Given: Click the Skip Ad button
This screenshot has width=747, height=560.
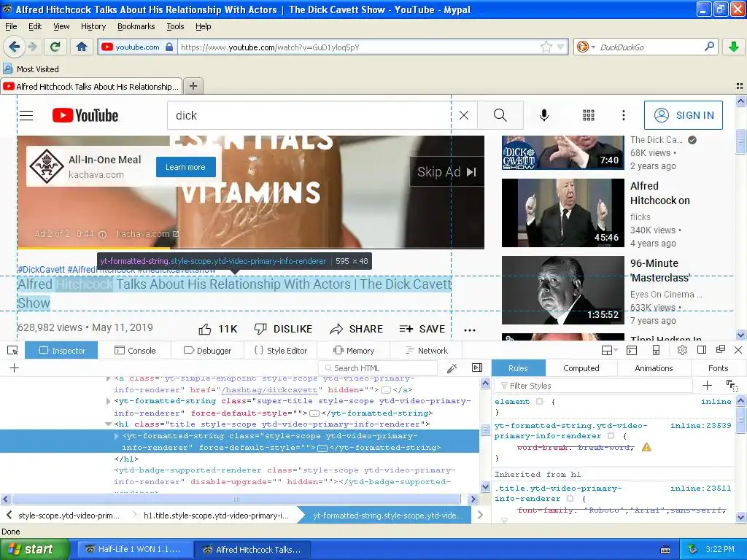Looking at the screenshot, I should [x=446, y=172].
